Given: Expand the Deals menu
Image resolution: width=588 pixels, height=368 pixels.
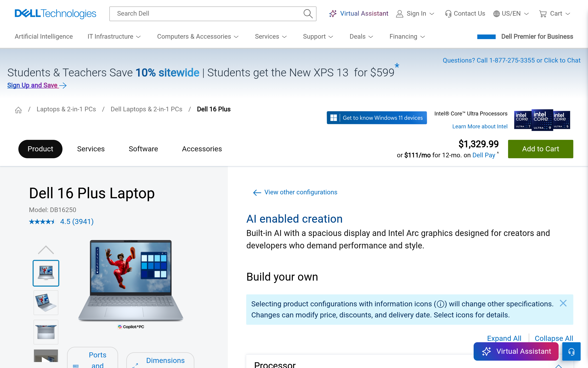Looking at the screenshot, I should pos(361,37).
